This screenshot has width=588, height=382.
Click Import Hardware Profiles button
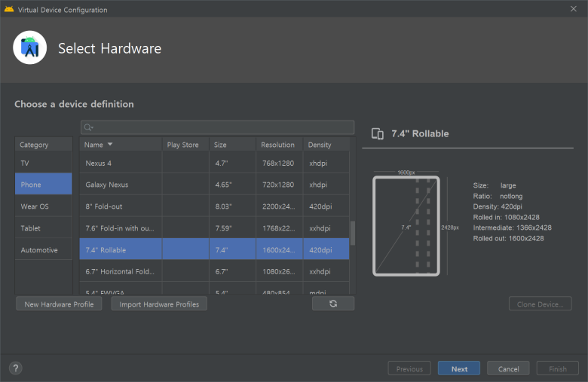[x=159, y=304]
